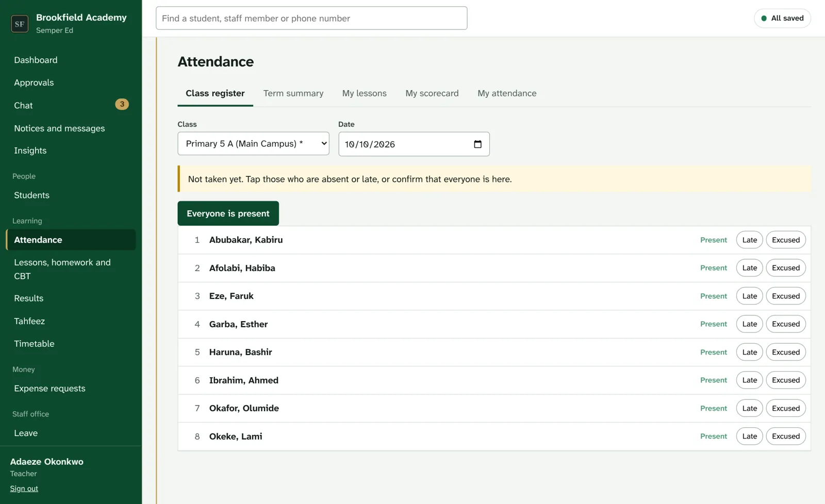This screenshot has height=504, width=825.
Task: Mark Okafor, Olumide as Excused
Action: (786, 409)
